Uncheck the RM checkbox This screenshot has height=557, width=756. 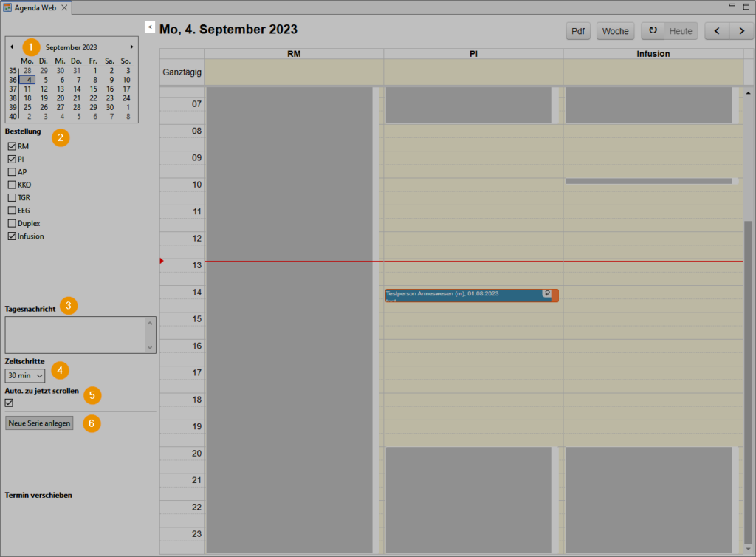pyautogui.click(x=12, y=146)
